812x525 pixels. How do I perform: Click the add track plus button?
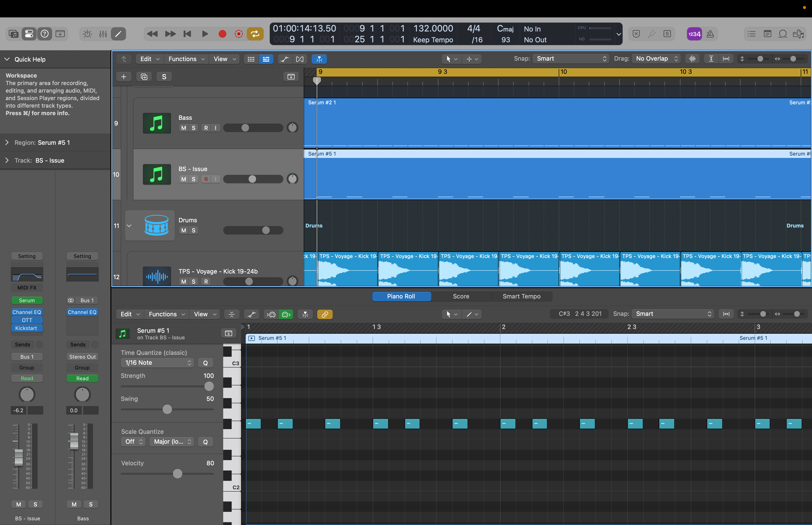[124, 77]
